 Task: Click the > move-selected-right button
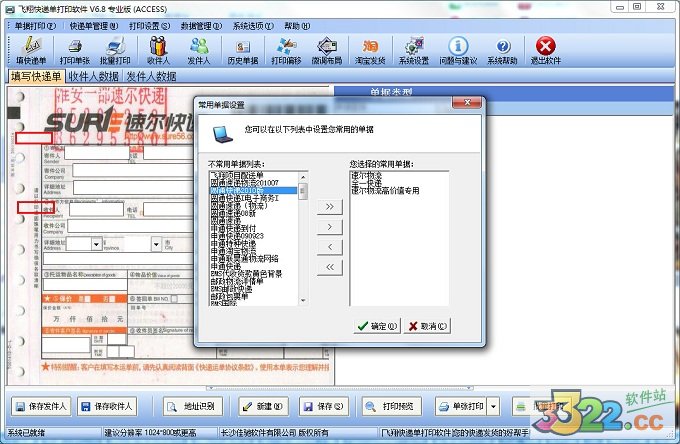pyautogui.click(x=330, y=227)
